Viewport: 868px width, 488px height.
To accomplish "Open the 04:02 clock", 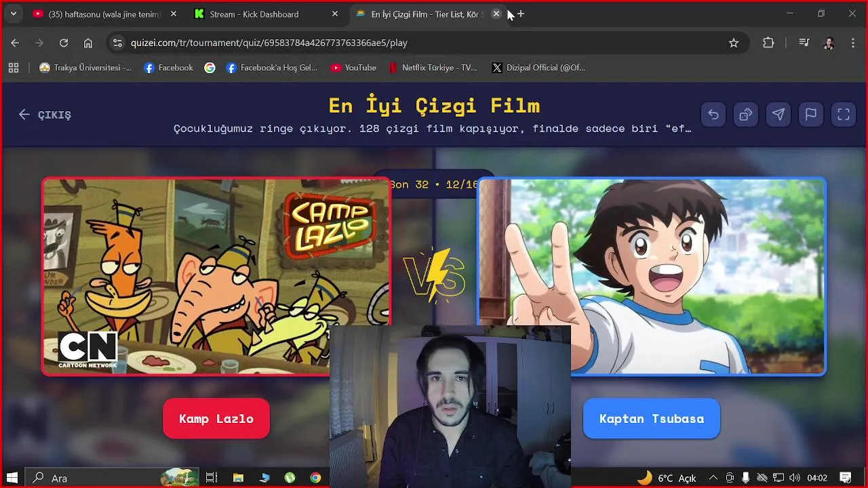I will pos(817,478).
